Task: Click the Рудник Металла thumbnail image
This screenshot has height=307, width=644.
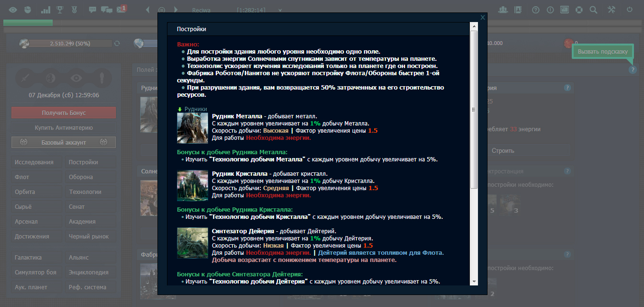Action: pos(192,128)
